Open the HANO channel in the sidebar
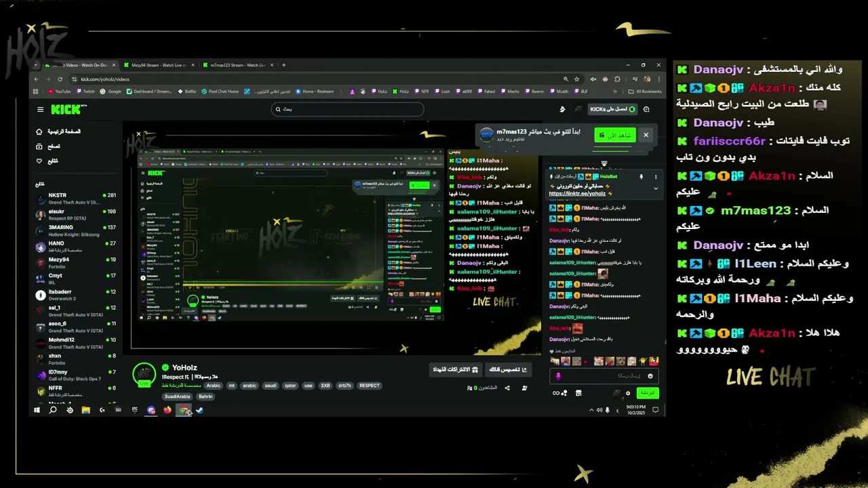Viewport: 868px width, 488px height. click(76, 247)
